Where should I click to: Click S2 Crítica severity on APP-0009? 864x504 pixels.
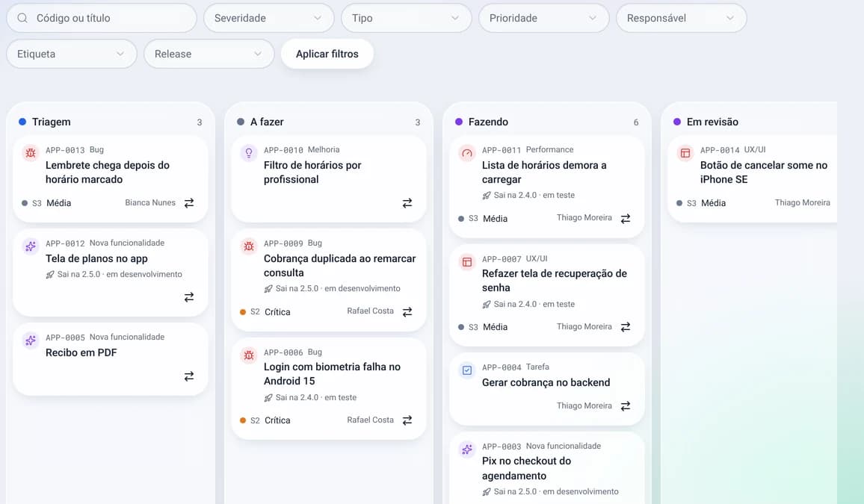coord(265,312)
